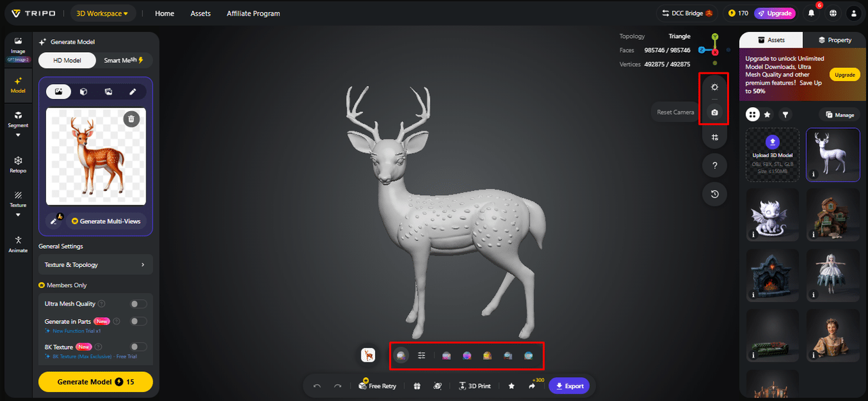The width and height of the screenshot is (868, 401).
Task: Select the Model tool in the sidebar
Action: point(18,84)
